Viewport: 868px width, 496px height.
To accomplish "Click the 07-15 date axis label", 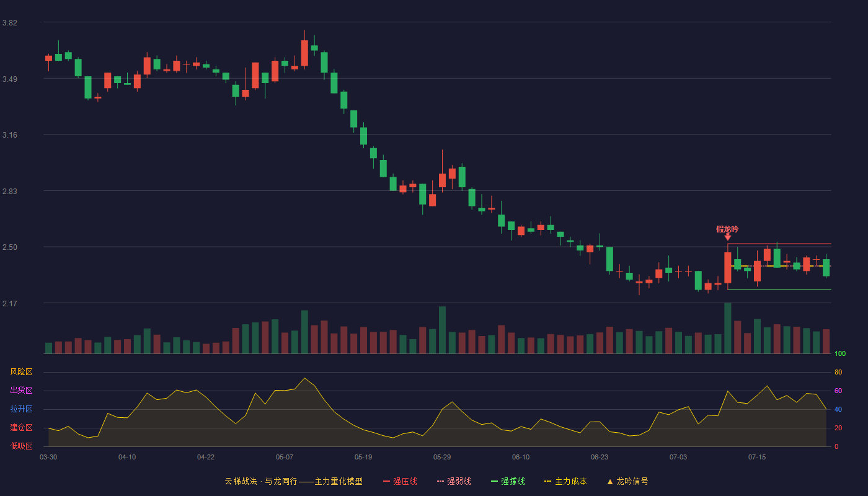I will pyautogui.click(x=757, y=457).
